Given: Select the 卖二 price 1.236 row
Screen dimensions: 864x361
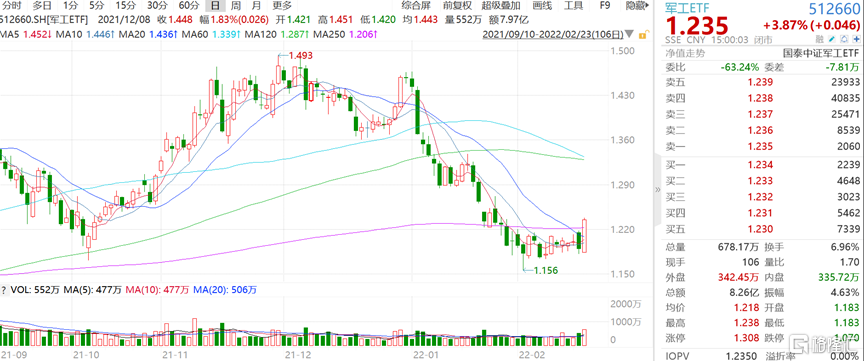Looking at the screenshot, I should 762,131.
